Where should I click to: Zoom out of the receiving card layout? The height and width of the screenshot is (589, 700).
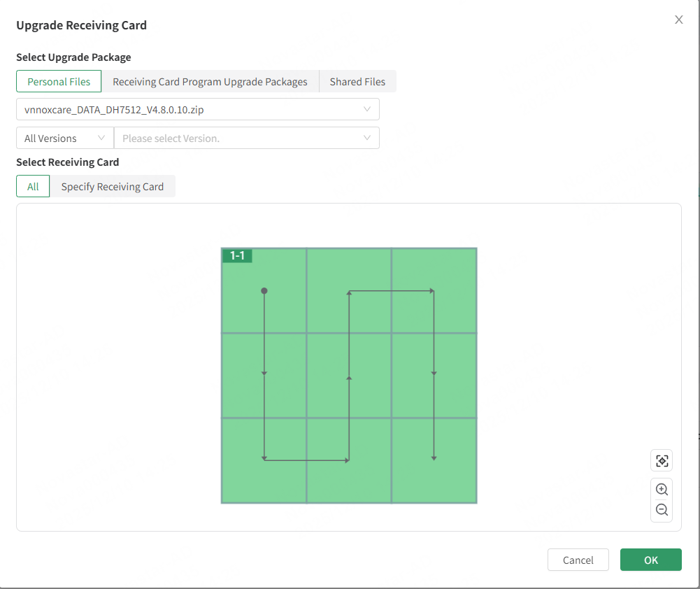pyautogui.click(x=662, y=511)
